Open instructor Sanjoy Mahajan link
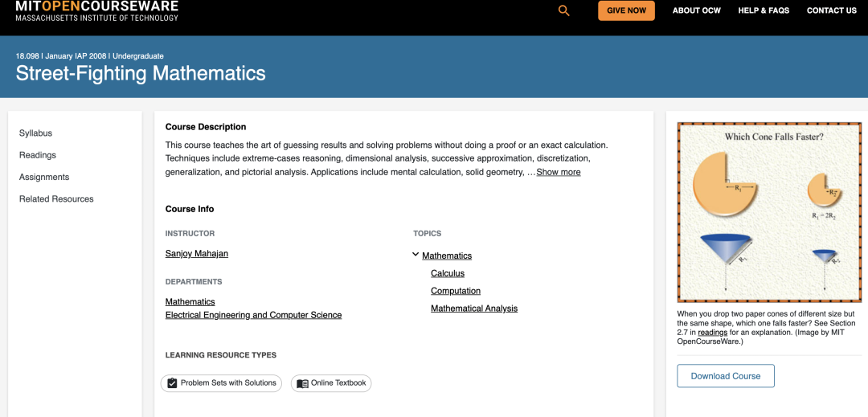This screenshot has height=417, width=868. (197, 254)
